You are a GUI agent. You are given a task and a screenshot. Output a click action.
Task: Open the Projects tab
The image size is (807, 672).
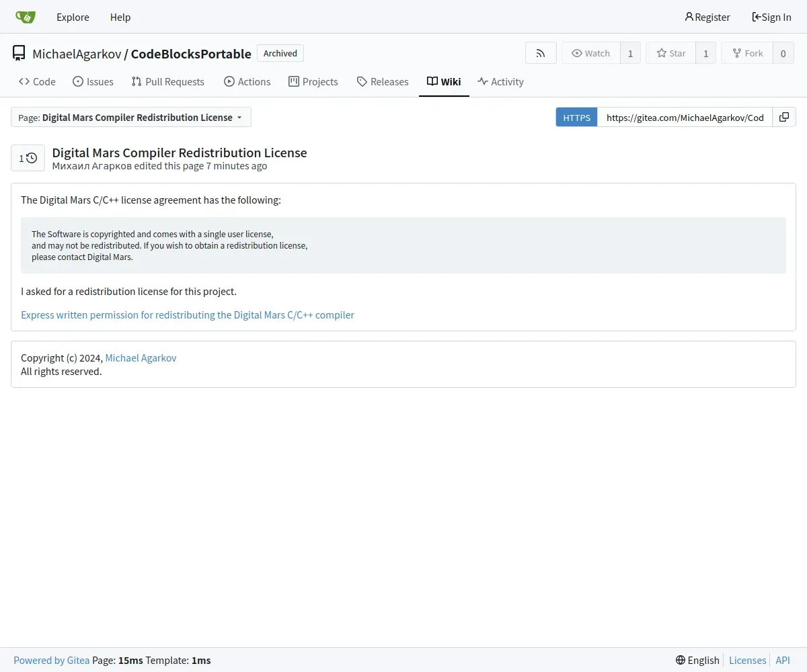tap(313, 81)
